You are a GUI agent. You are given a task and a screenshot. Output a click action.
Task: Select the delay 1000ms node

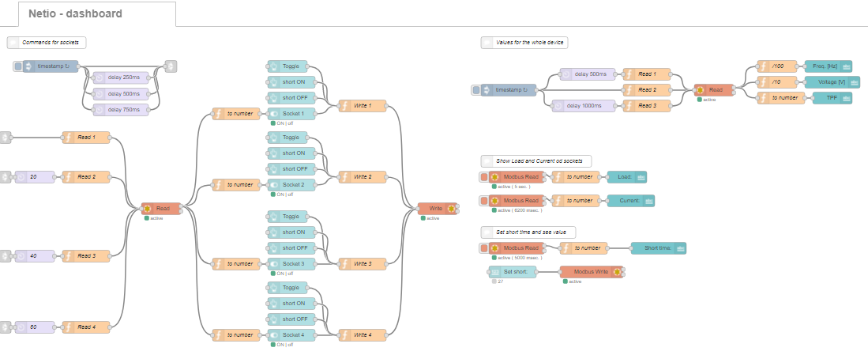point(584,106)
